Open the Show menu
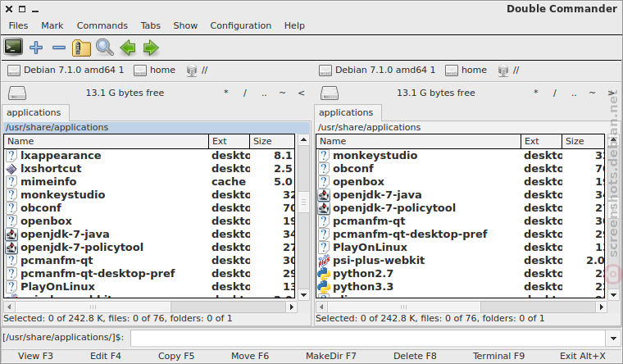 185,26
